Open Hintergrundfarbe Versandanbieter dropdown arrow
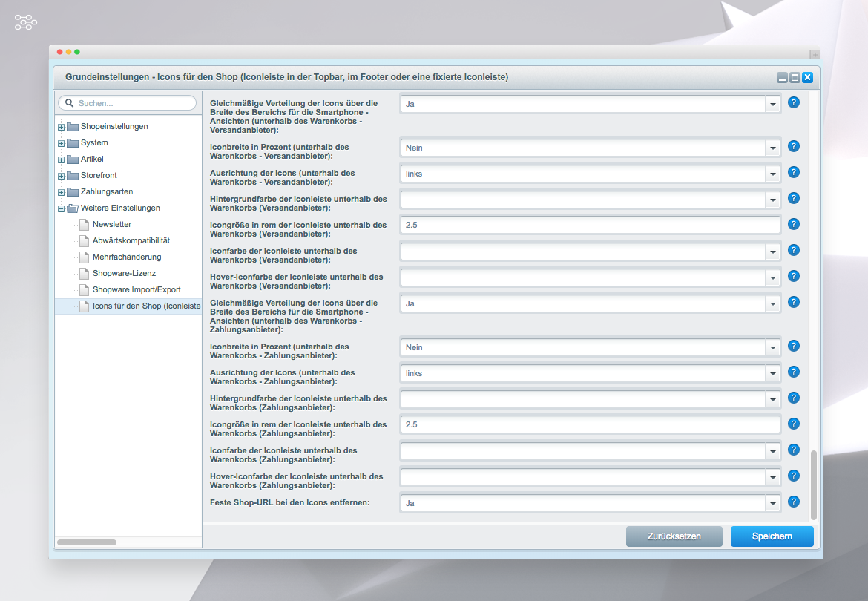The width and height of the screenshot is (868, 601). coord(773,200)
